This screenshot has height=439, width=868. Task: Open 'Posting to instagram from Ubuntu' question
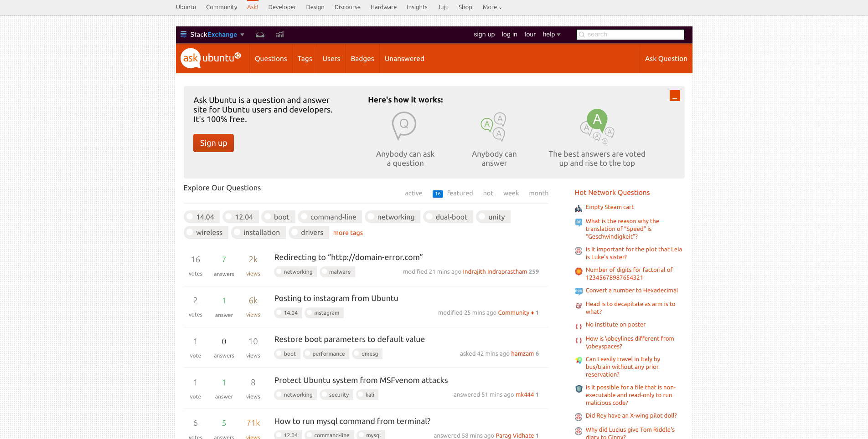336,298
